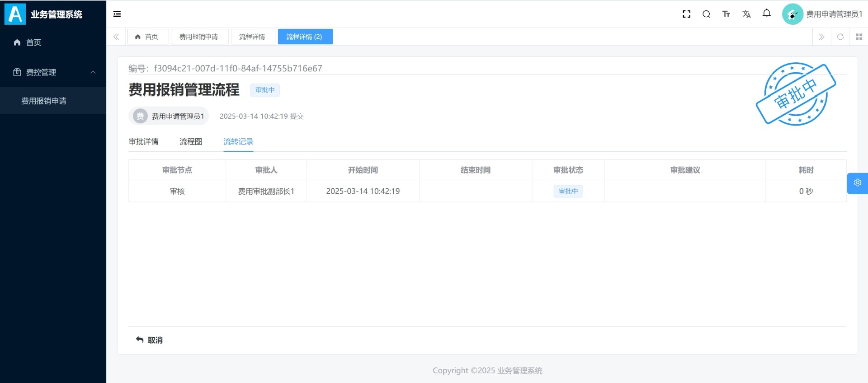Go to 首页 in the sidebar
The width and height of the screenshot is (868, 383).
coord(33,42)
